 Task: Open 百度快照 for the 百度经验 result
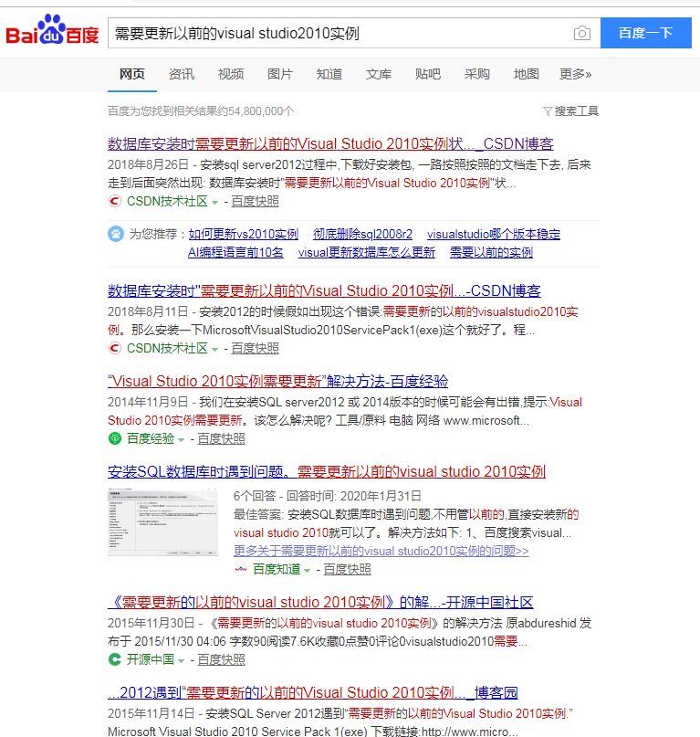click(x=221, y=438)
